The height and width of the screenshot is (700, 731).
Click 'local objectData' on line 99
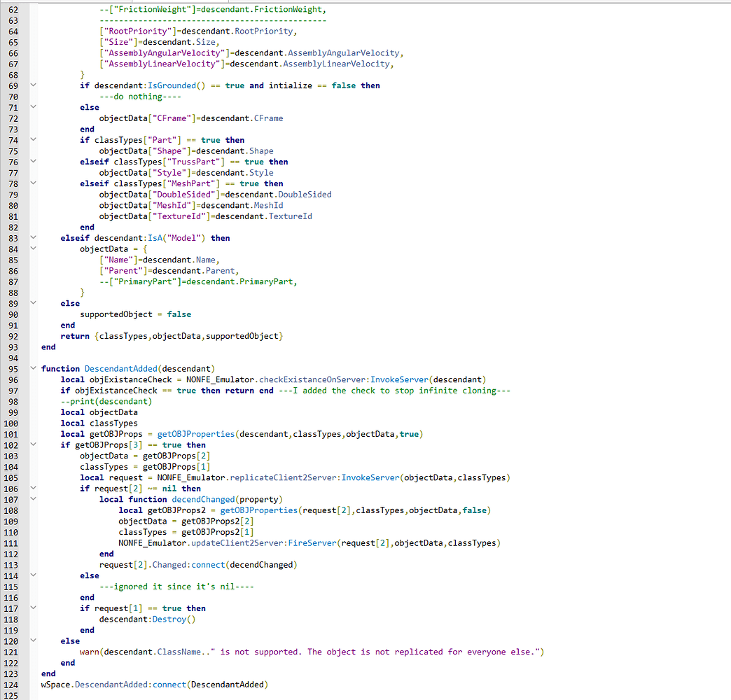[99, 412]
